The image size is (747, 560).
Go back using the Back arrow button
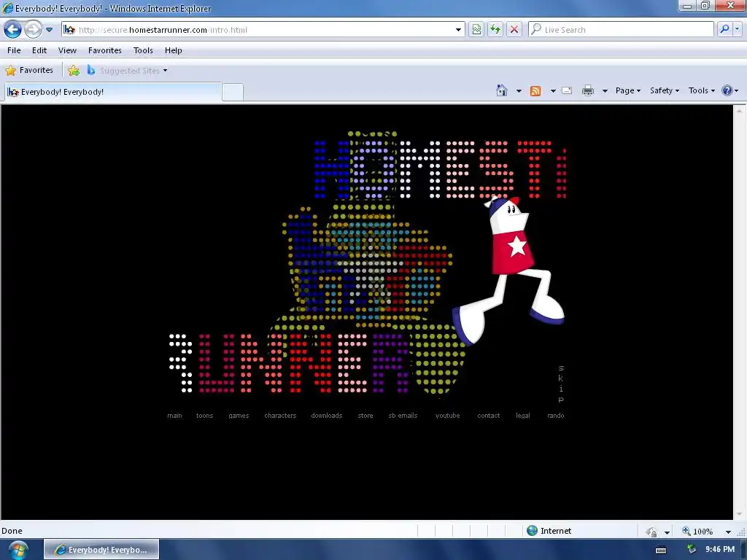13,29
